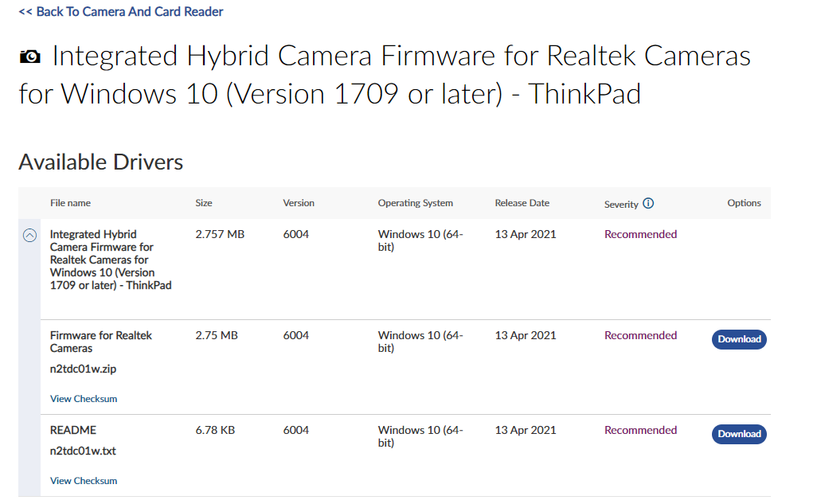
Task: Select the Available Drivers heading
Action: point(101,162)
